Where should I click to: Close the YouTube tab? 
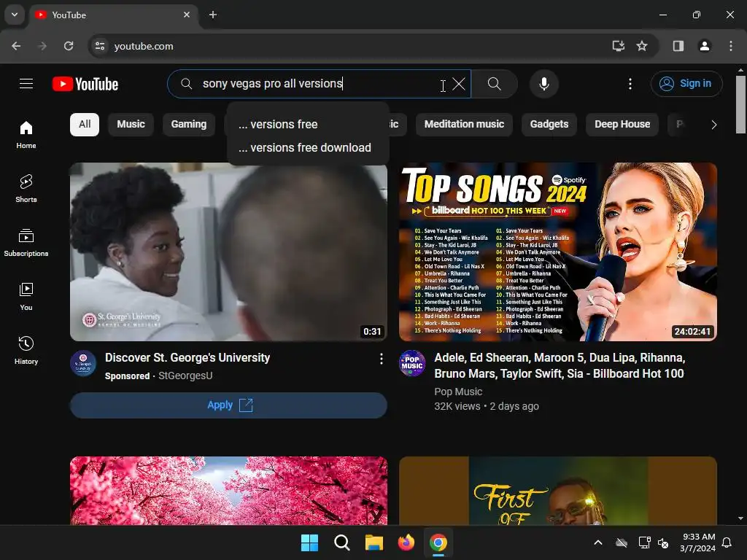tap(187, 15)
